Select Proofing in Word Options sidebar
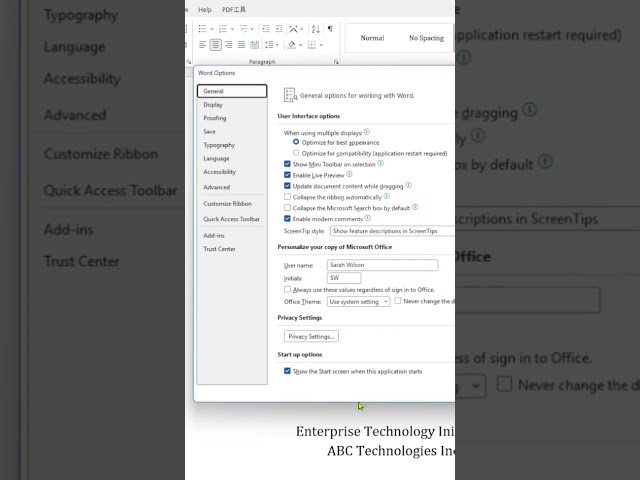 pyautogui.click(x=232, y=118)
